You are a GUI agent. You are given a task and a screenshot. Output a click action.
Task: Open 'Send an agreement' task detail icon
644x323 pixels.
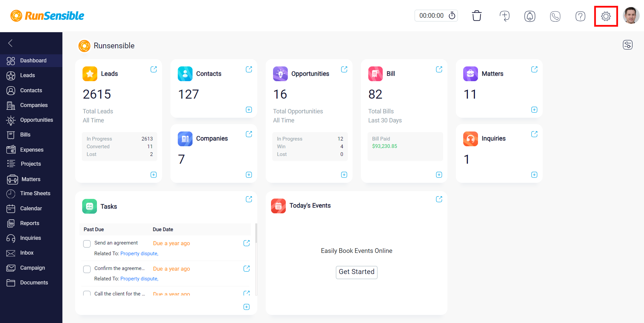pos(247,243)
